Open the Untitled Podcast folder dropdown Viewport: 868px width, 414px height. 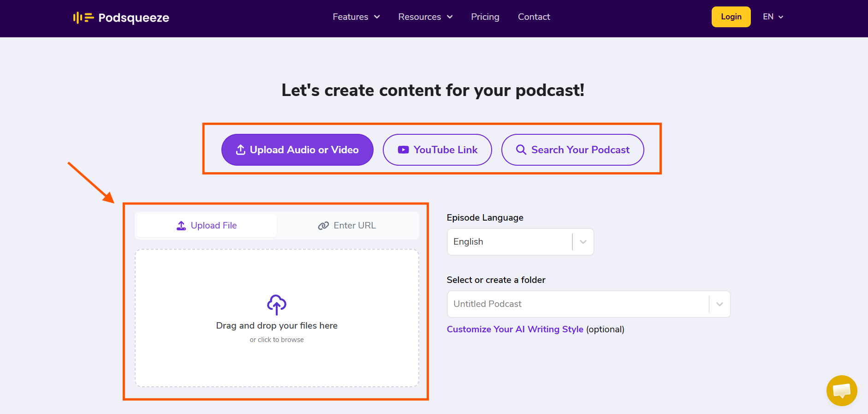pos(589,304)
